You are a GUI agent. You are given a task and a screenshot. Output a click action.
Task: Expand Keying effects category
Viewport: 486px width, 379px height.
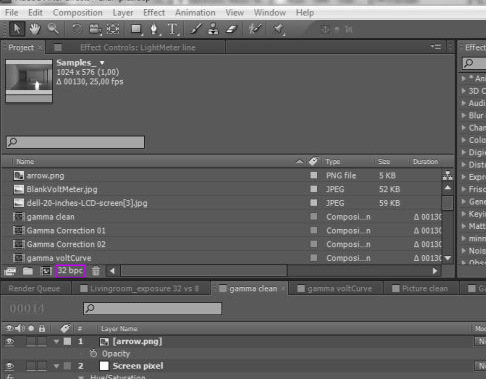464,214
